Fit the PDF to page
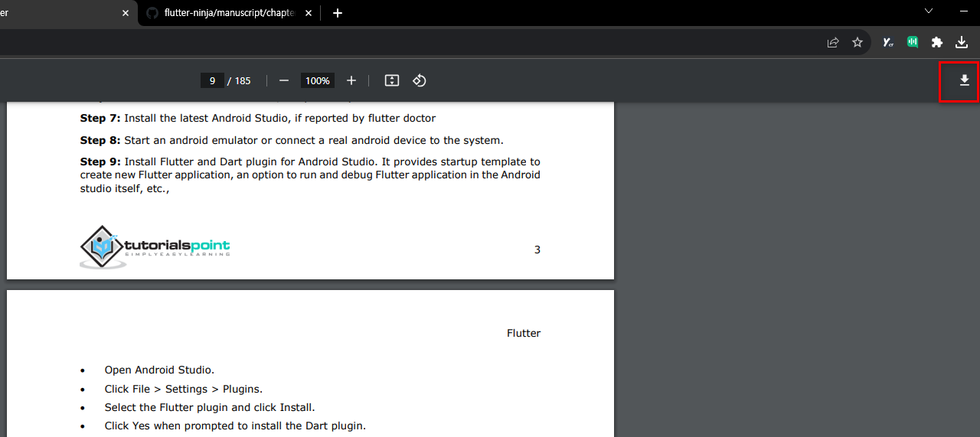The image size is (980, 437). pos(392,80)
